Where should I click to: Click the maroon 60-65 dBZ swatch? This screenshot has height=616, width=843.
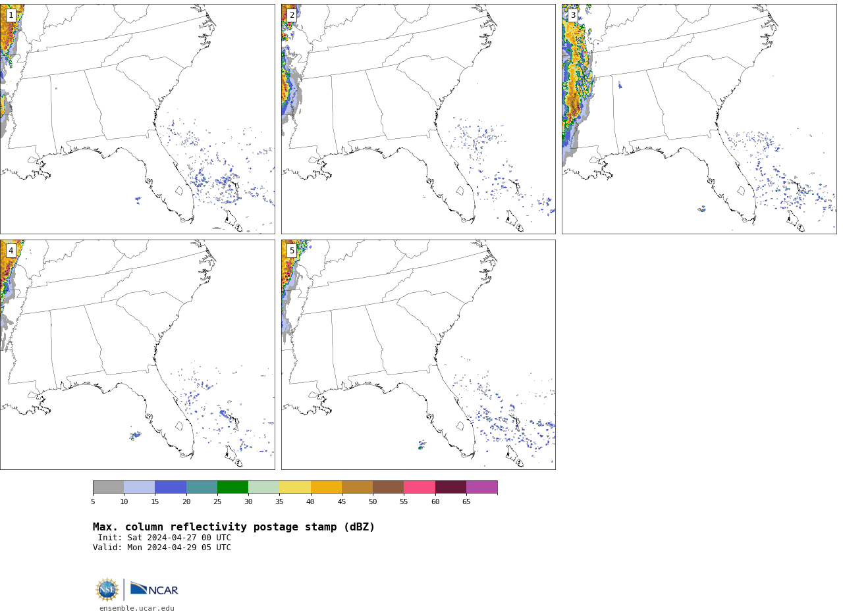[450, 487]
